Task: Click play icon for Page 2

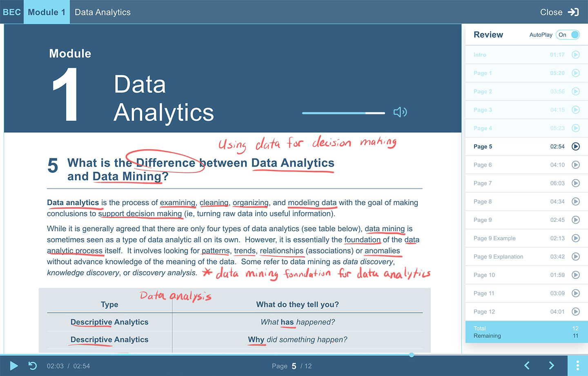Action: tap(576, 91)
